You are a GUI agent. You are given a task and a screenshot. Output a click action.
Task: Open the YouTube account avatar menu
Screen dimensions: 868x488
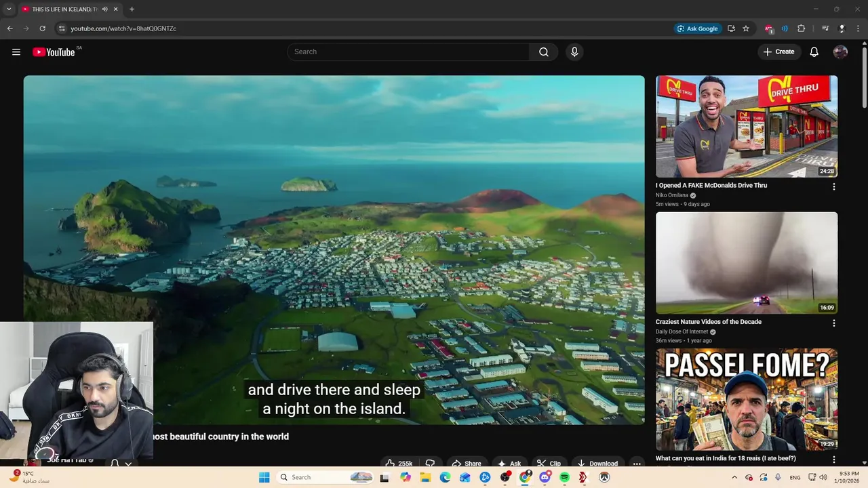[x=840, y=52]
